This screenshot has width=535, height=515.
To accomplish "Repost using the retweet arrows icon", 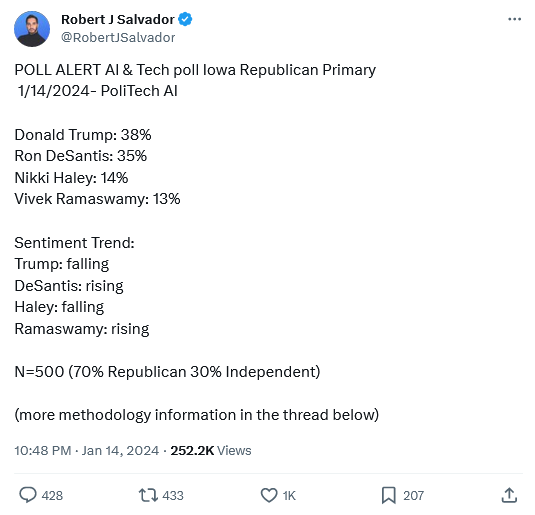I will [148, 495].
